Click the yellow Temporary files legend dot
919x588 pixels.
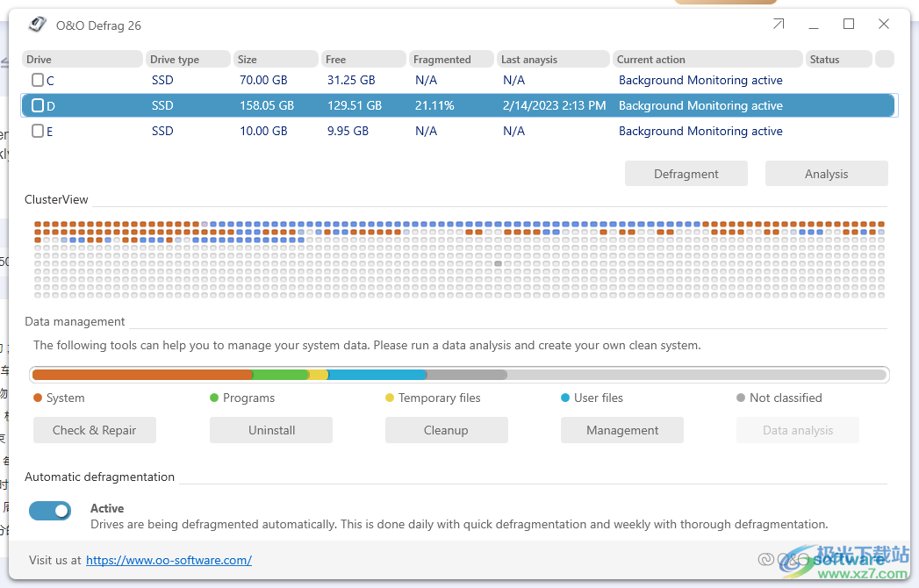(390, 398)
